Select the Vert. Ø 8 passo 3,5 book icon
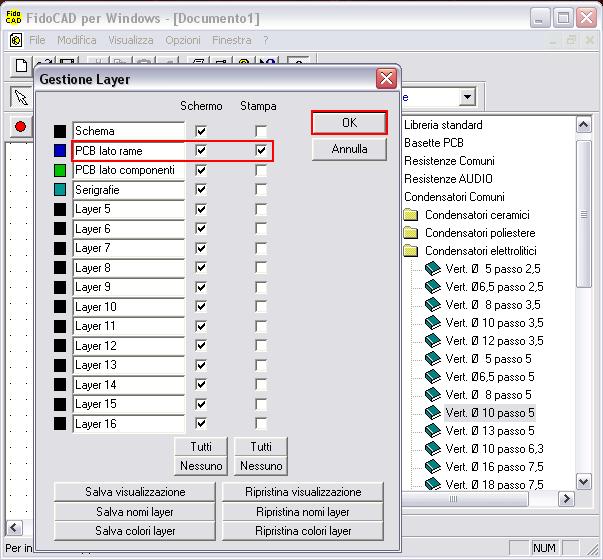 click(433, 305)
